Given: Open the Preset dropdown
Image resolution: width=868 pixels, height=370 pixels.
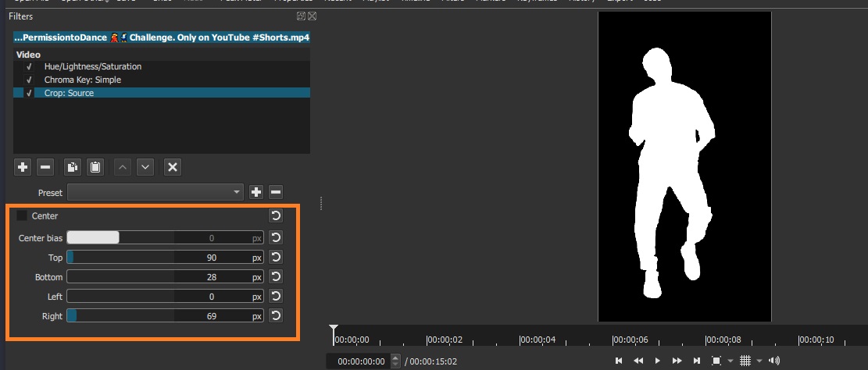Looking at the screenshot, I should 155,192.
